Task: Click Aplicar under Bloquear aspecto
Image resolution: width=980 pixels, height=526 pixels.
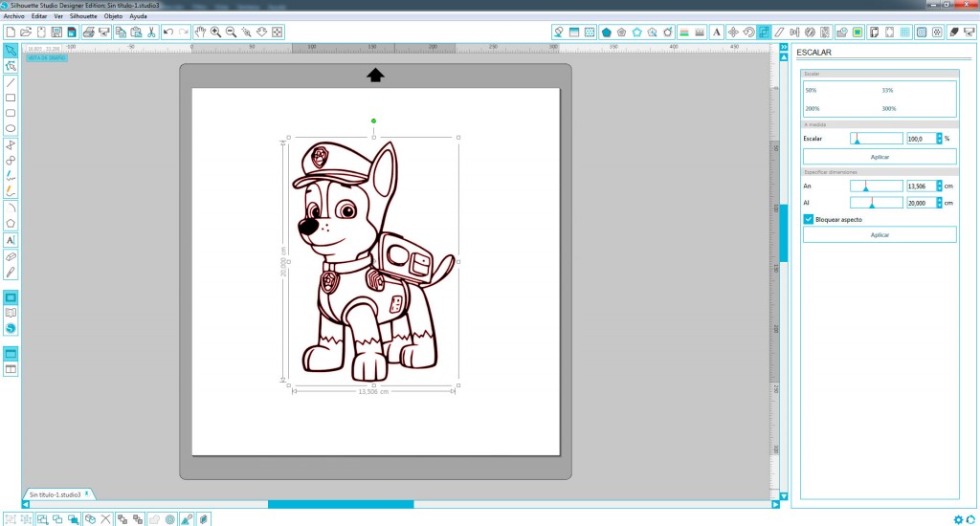Action: [x=880, y=234]
